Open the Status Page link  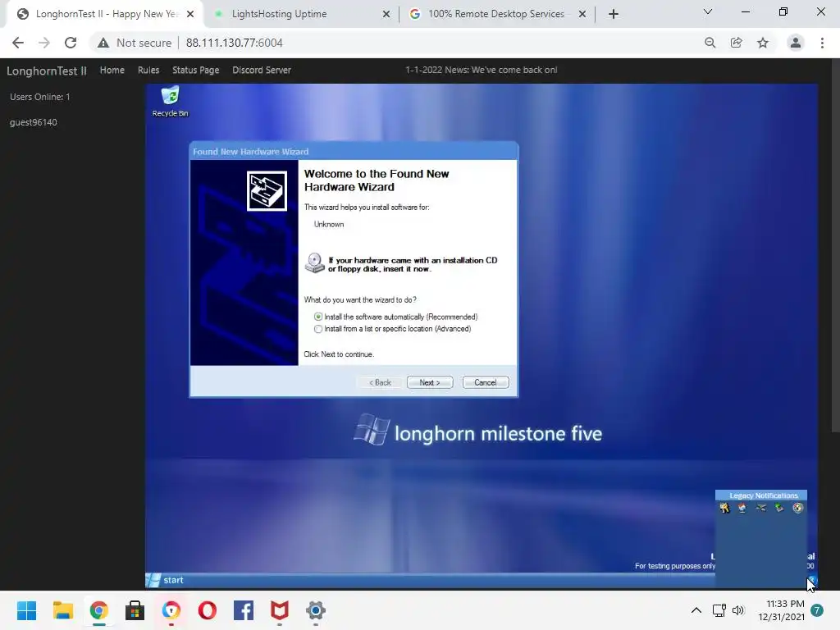[x=195, y=71]
